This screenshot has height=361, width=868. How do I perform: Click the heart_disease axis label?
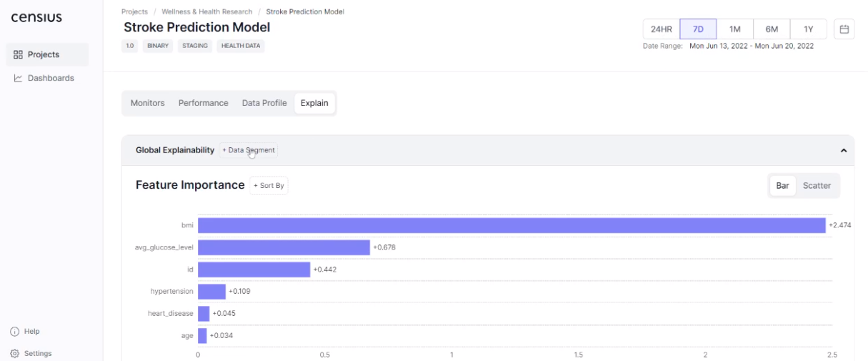(x=171, y=314)
